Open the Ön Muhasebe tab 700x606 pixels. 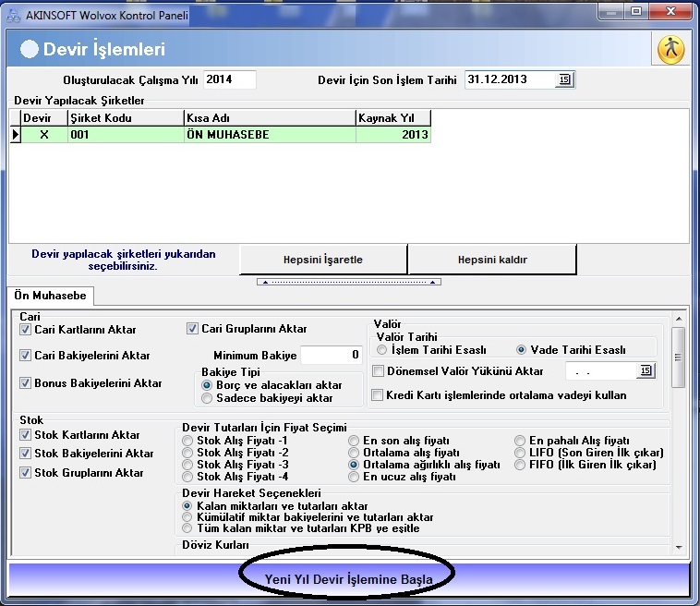[50, 296]
